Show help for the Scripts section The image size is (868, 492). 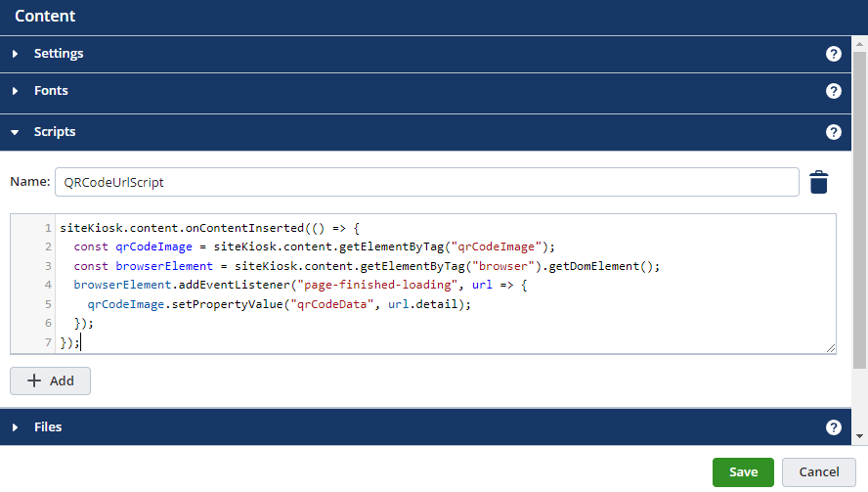(833, 132)
